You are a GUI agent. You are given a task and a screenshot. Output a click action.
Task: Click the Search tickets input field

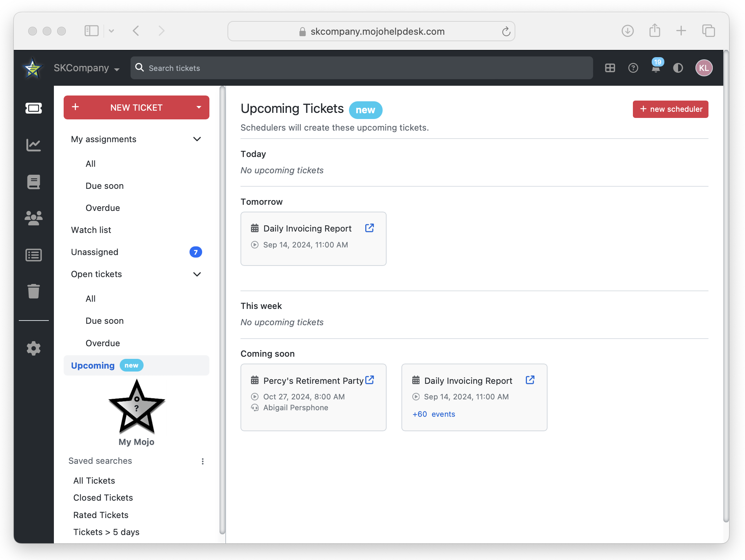pos(362,68)
